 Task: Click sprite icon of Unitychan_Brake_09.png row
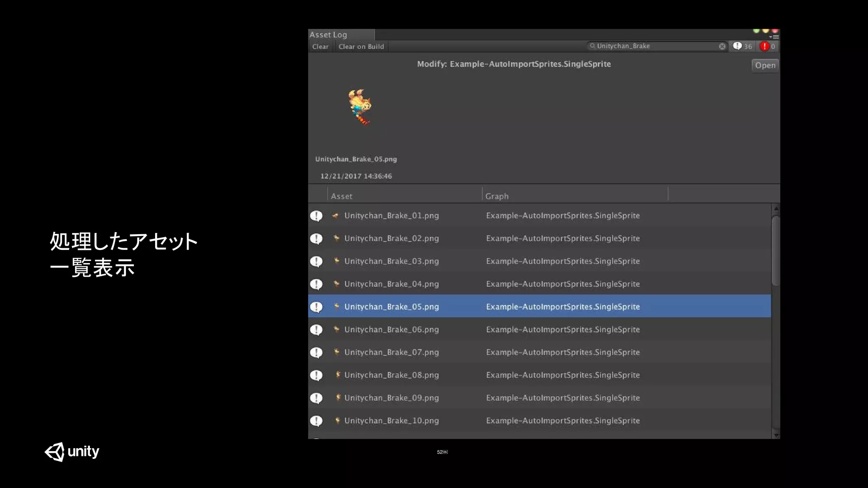point(338,397)
